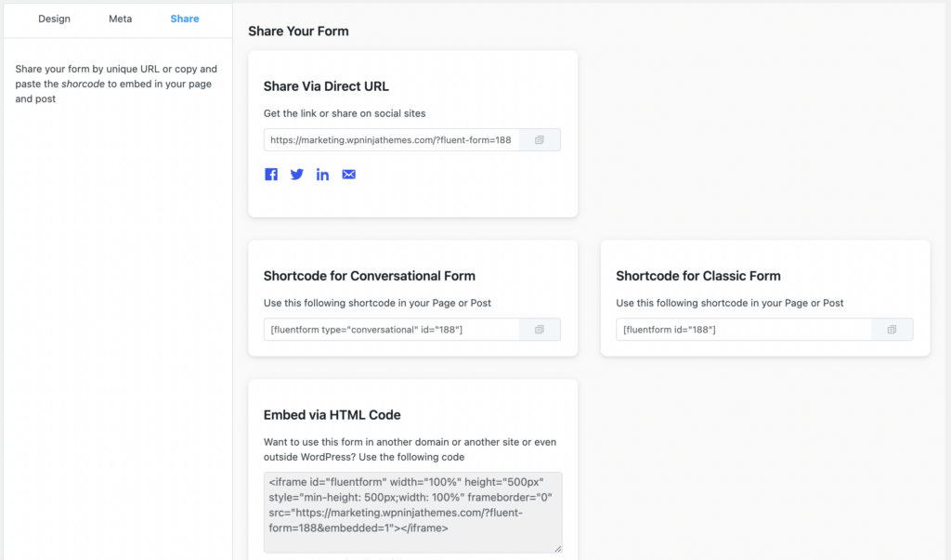Copy the direct form URL

pyautogui.click(x=540, y=140)
